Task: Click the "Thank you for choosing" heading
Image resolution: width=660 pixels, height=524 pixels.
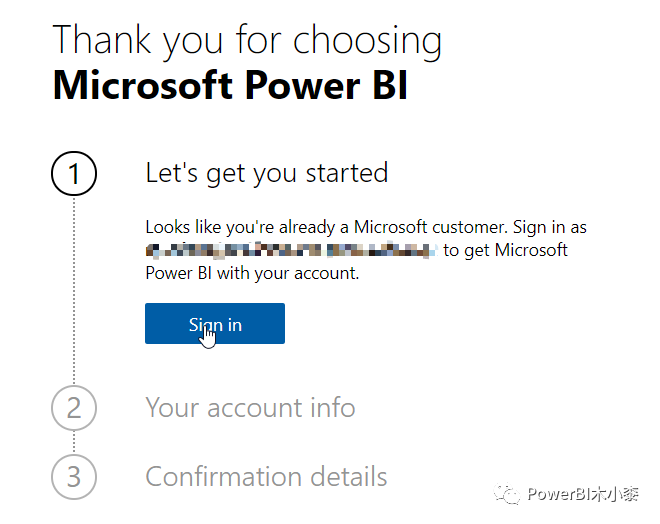Action: 247,40
